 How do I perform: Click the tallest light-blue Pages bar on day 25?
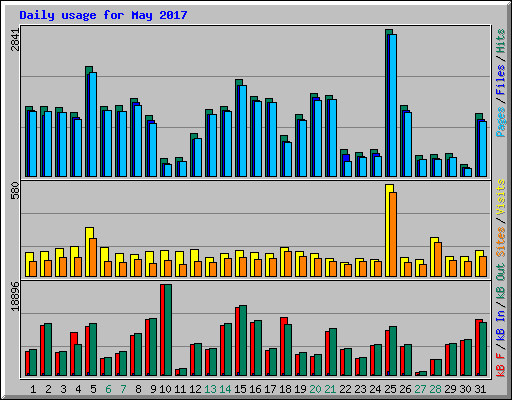[x=392, y=105]
